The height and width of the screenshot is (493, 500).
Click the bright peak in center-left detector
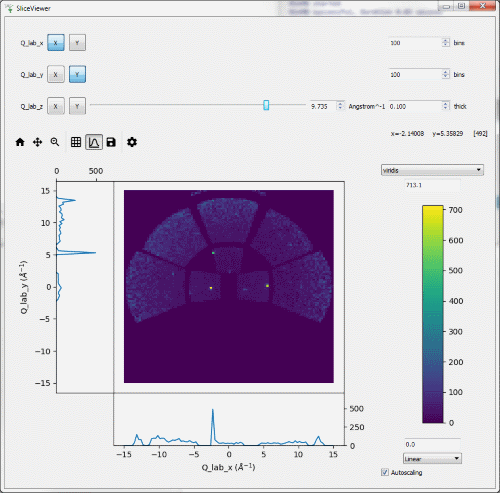point(211,288)
